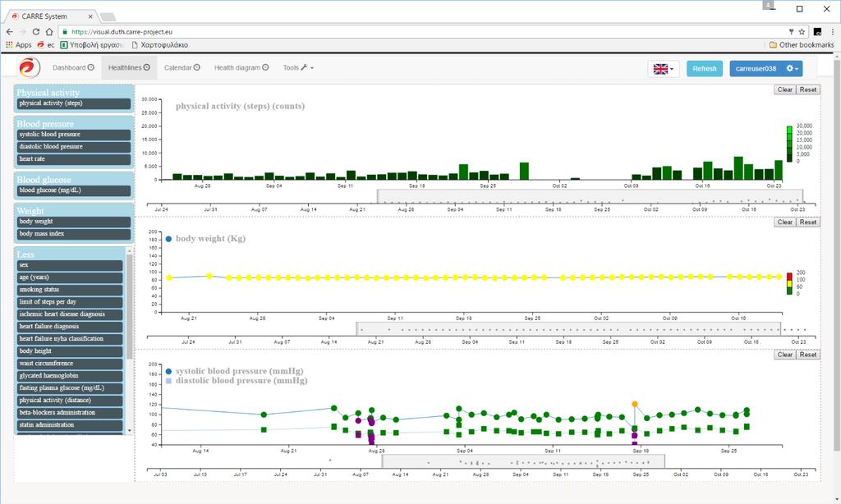Open the Chrome three-dot menu
Image resolution: width=841 pixels, height=504 pixels.
coord(833,32)
